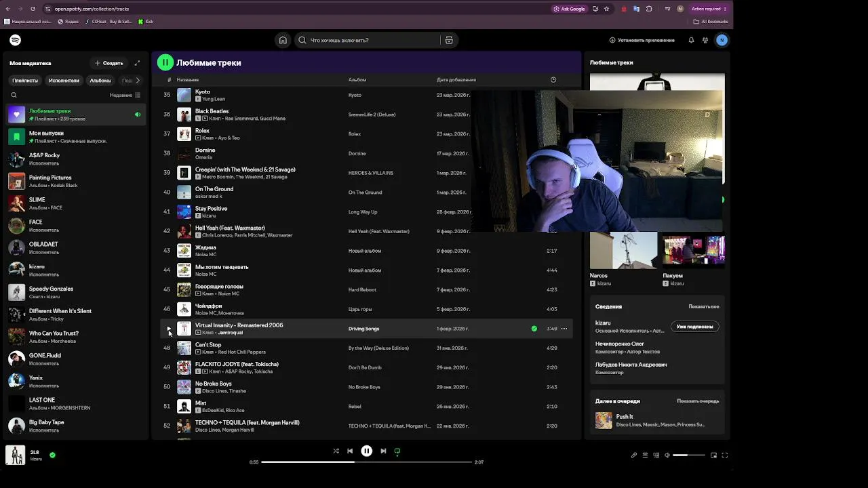Open the Создать create menu
Image resolution: width=868 pixels, height=488 pixels.
[x=108, y=63]
